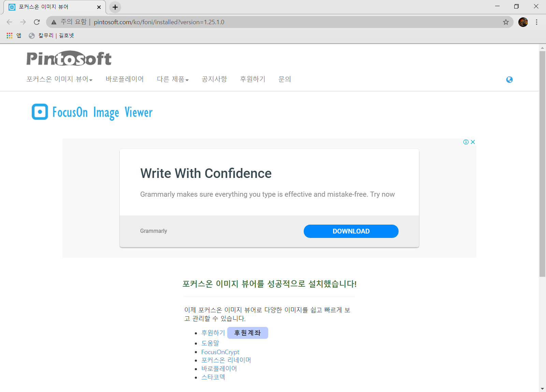This screenshot has width=546, height=392.
Task: Open the 바로플레이어 link in the list
Action: pyautogui.click(x=219, y=368)
